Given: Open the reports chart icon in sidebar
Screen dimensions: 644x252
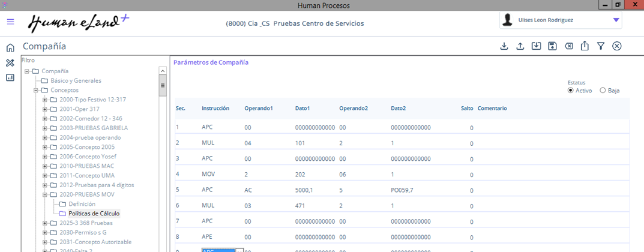Looking at the screenshot, I should click(x=10, y=77).
